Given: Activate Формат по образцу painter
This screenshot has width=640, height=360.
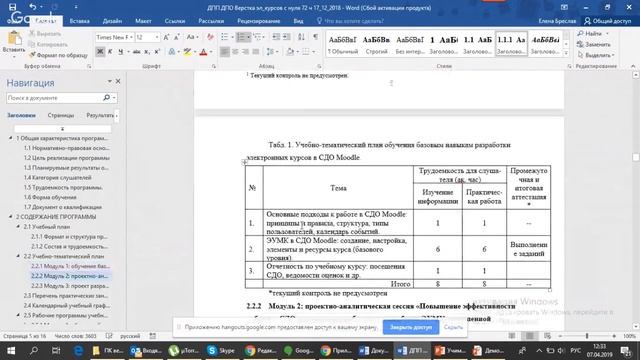Looking at the screenshot, I should click(58, 55).
